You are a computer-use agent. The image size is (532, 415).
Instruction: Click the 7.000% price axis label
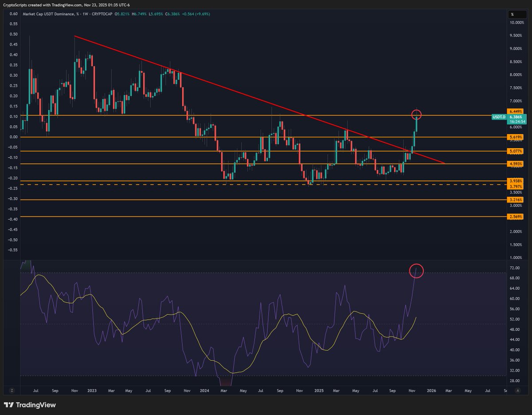click(x=517, y=101)
